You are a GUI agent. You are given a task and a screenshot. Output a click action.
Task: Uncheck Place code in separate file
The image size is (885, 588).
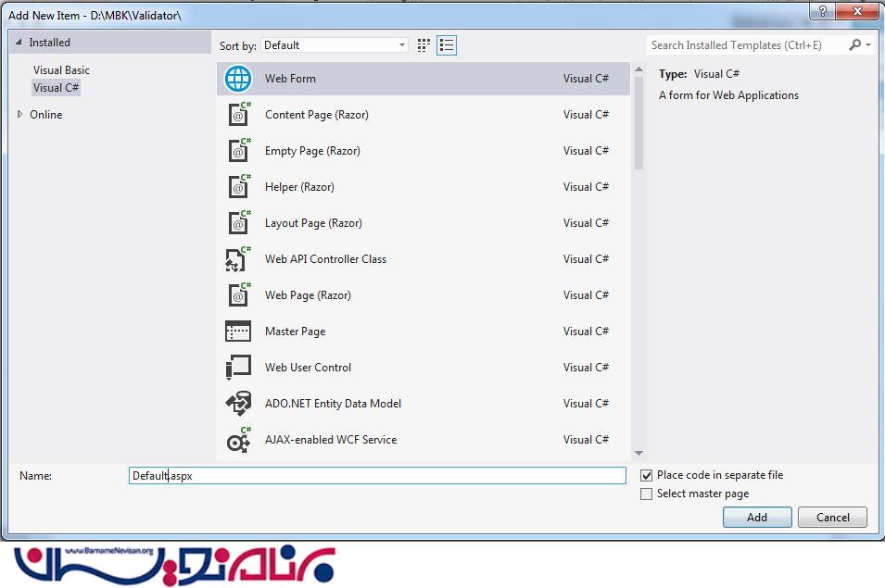647,475
